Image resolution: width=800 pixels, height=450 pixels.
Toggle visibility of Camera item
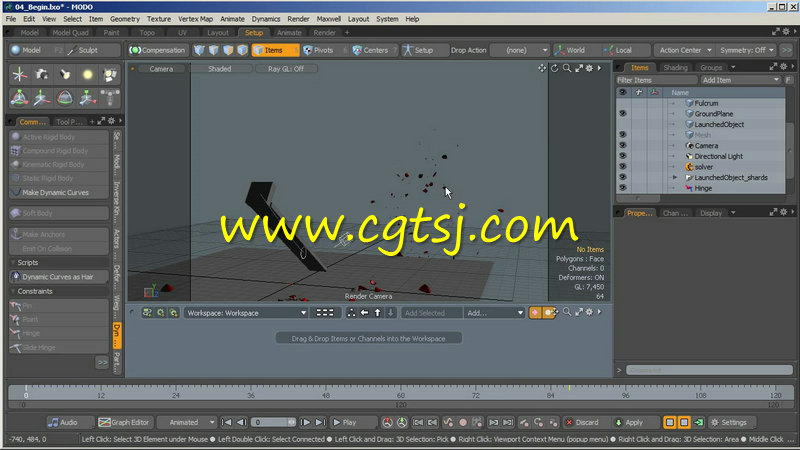tap(622, 145)
